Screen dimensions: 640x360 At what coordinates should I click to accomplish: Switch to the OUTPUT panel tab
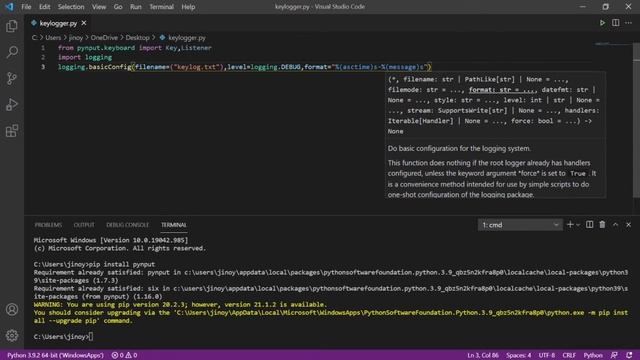tap(84, 225)
